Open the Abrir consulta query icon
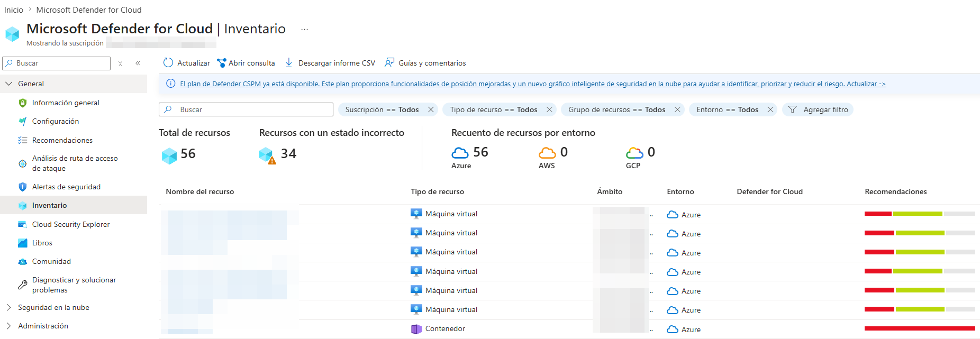980x339 pixels. click(222, 63)
